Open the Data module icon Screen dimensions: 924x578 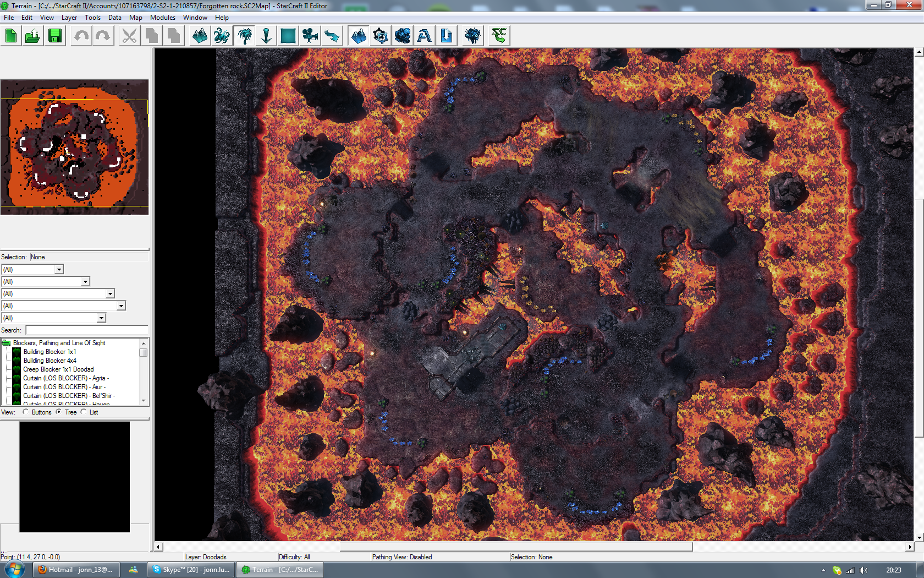coord(403,36)
